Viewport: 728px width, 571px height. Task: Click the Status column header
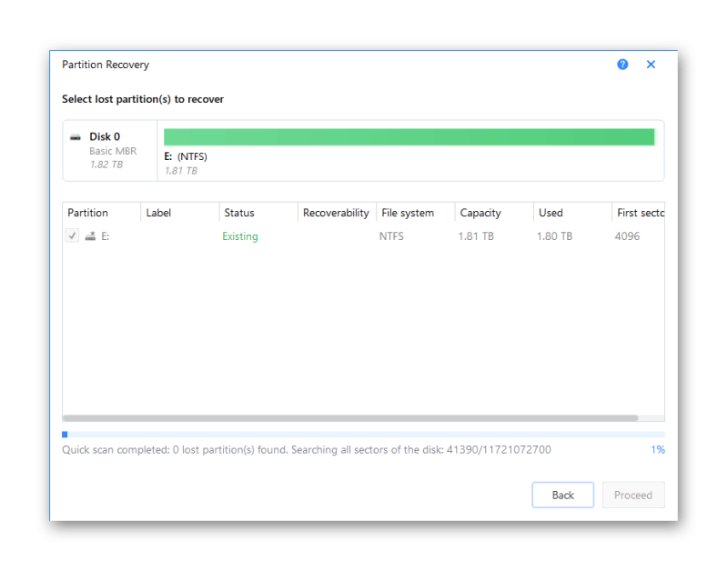258,213
